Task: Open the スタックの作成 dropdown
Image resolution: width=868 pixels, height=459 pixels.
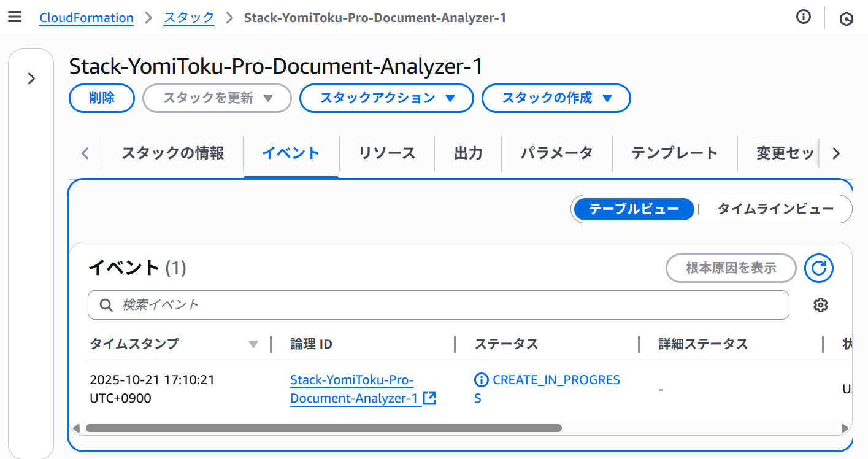Action: tap(556, 98)
